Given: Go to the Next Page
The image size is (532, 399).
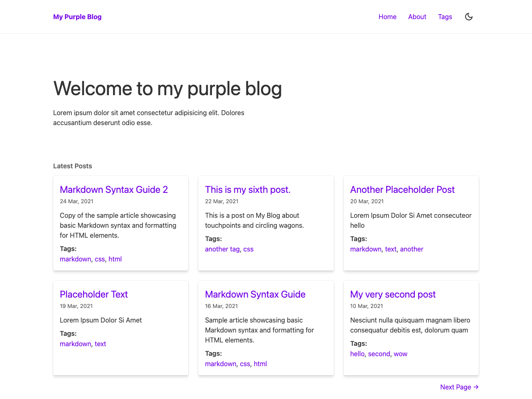Looking at the screenshot, I should (x=456, y=387).
